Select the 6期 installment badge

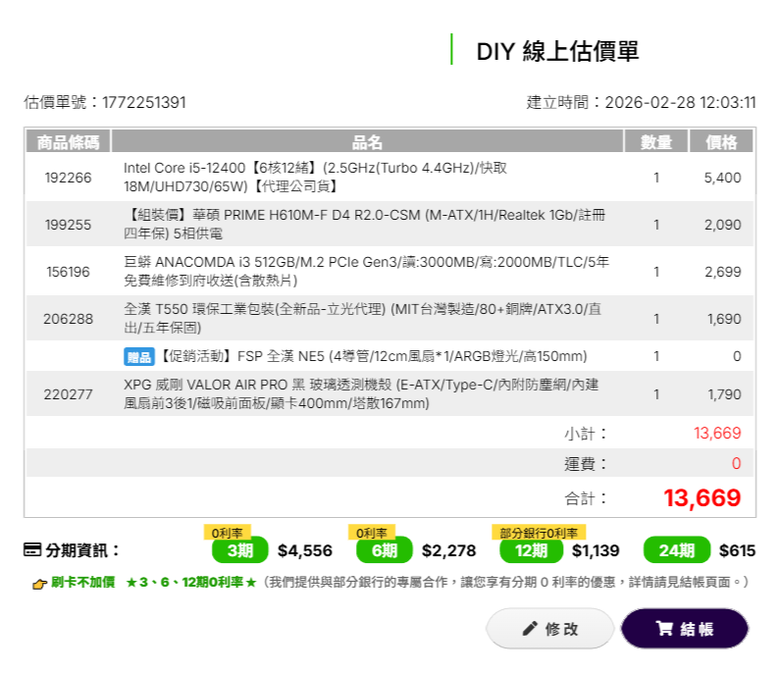tap(384, 550)
